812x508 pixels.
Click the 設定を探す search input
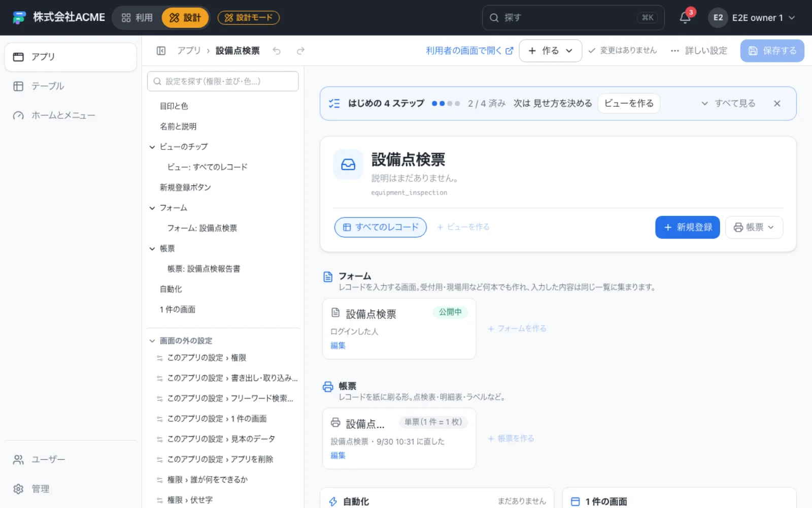point(223,81)
